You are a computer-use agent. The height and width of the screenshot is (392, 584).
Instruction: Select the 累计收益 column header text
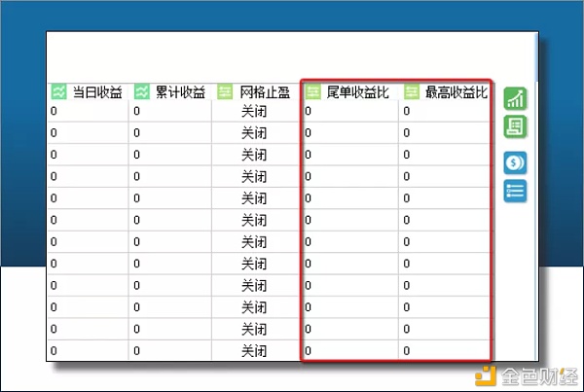[180, 92]
